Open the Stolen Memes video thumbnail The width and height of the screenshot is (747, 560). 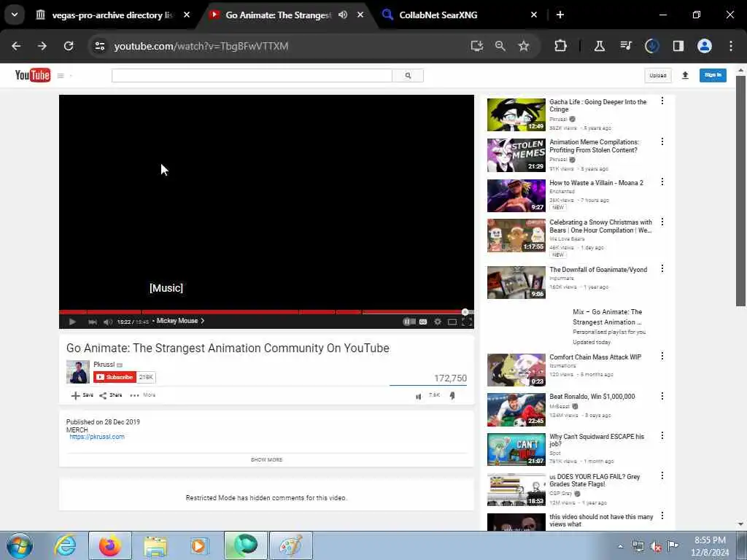[516, 155]
